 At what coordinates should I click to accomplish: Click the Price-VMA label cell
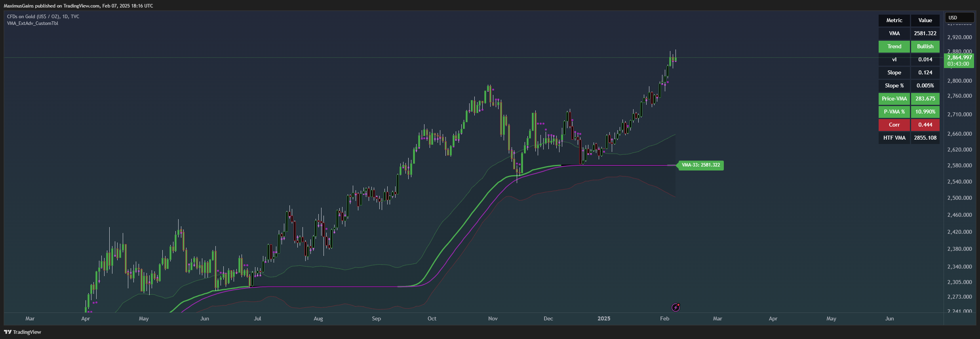click(894, 98)
